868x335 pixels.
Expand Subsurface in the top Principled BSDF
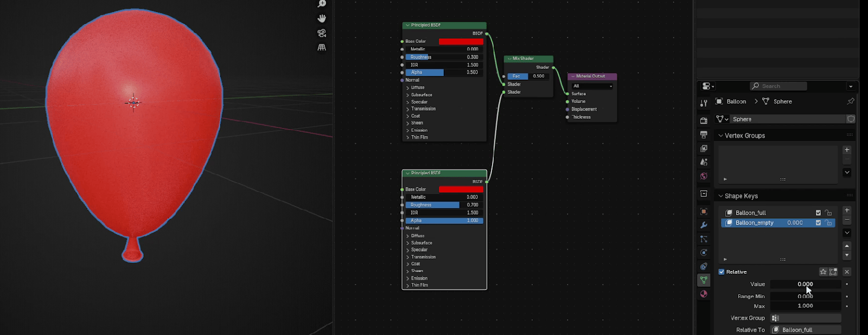click(x=408, y=95)
